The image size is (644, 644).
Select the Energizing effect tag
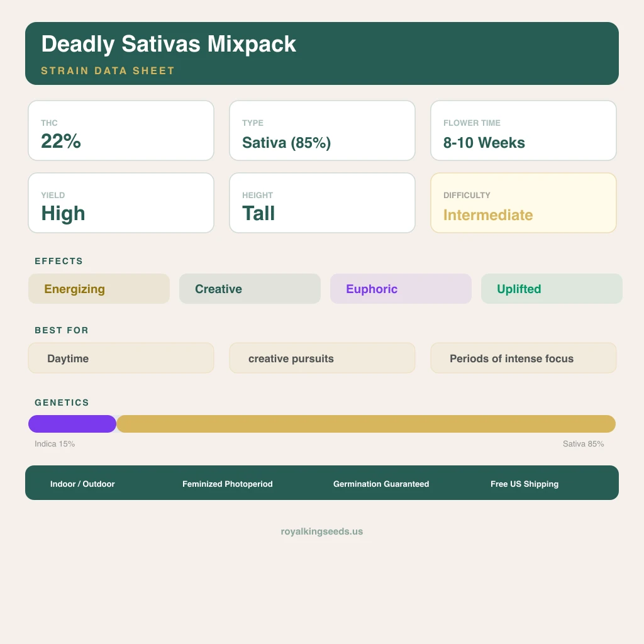(99, 289)
